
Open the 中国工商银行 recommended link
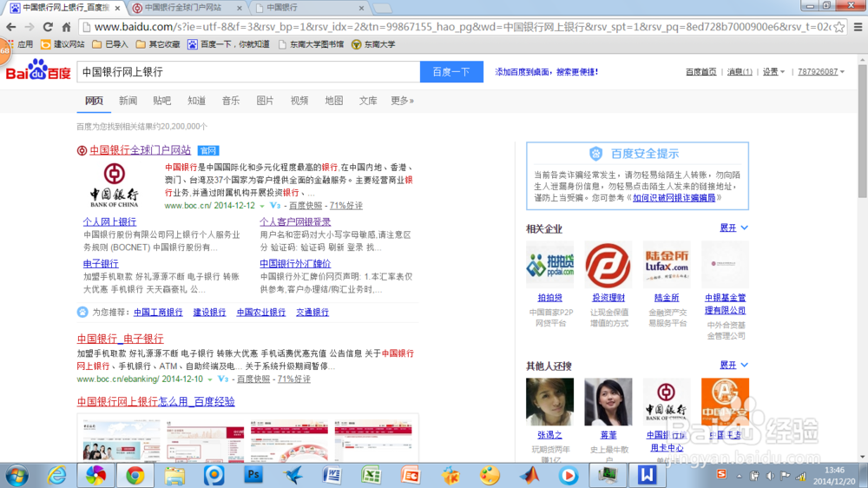tap(158, 313)
